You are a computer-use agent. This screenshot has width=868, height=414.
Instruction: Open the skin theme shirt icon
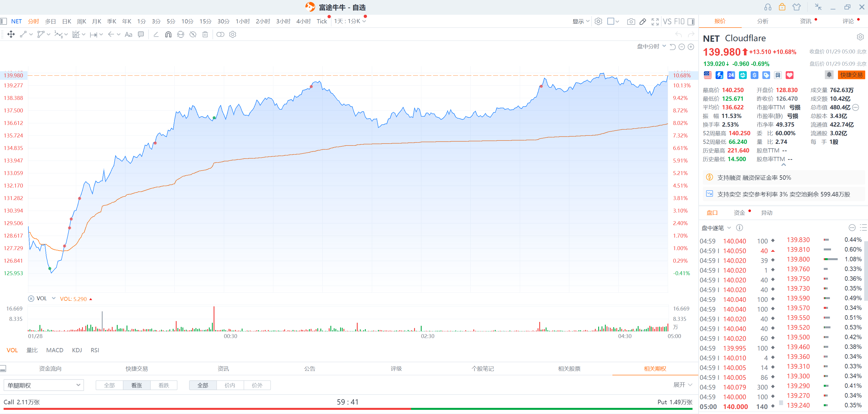[796, 7]
